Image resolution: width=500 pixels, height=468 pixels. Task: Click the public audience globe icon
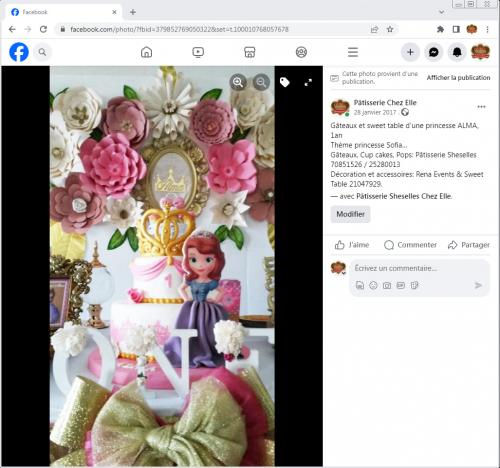click(405, 112)
